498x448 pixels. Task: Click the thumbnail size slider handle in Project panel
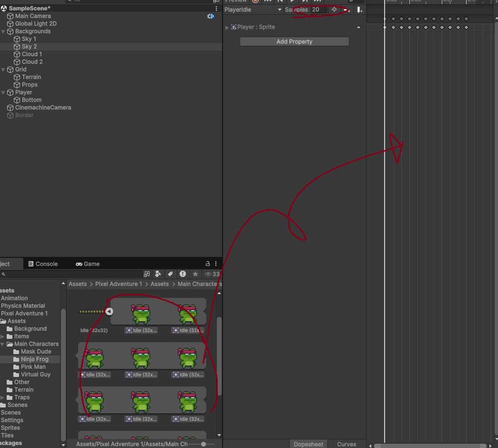[203, 444]
